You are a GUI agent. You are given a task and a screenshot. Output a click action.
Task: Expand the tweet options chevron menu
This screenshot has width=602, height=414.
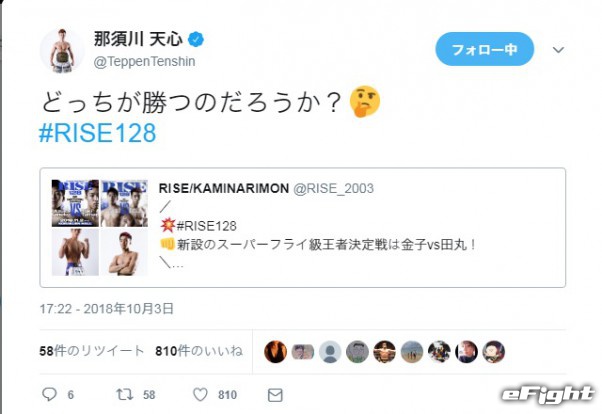[558, 49]
